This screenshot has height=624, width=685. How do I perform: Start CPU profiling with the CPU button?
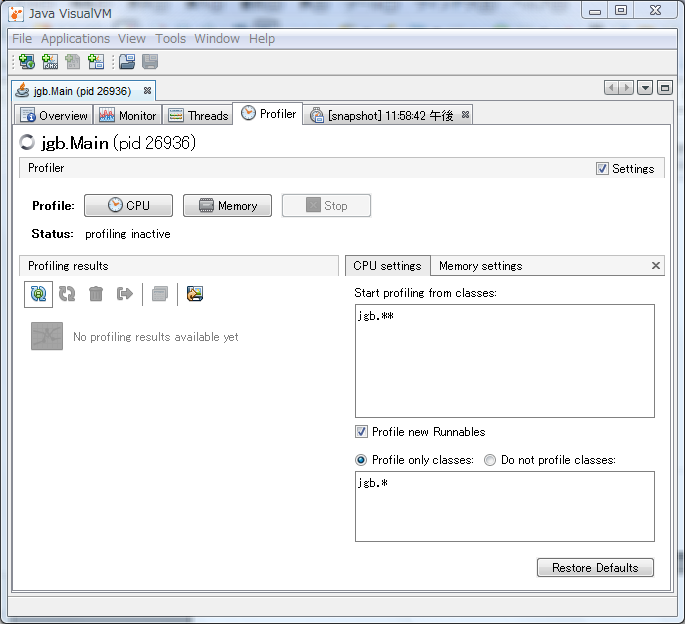[128, 205]
